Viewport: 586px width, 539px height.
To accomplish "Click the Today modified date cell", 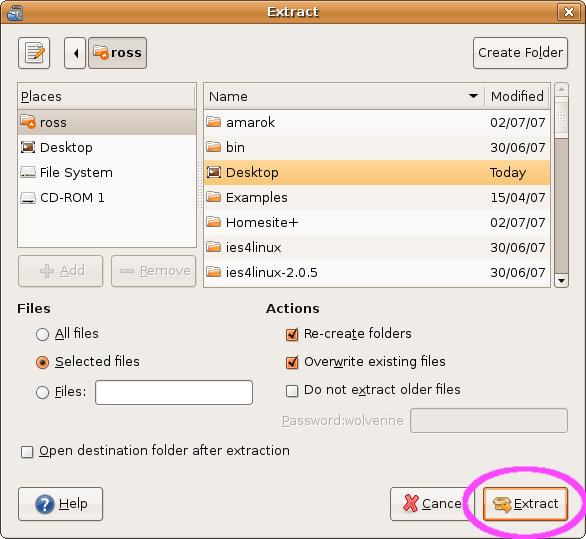I will 508,172.
